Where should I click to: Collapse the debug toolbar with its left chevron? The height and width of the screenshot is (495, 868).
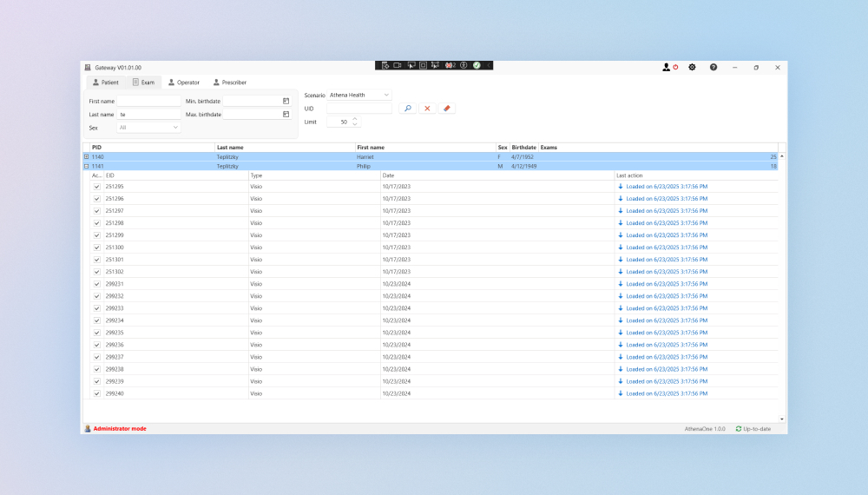pos(489,65)
